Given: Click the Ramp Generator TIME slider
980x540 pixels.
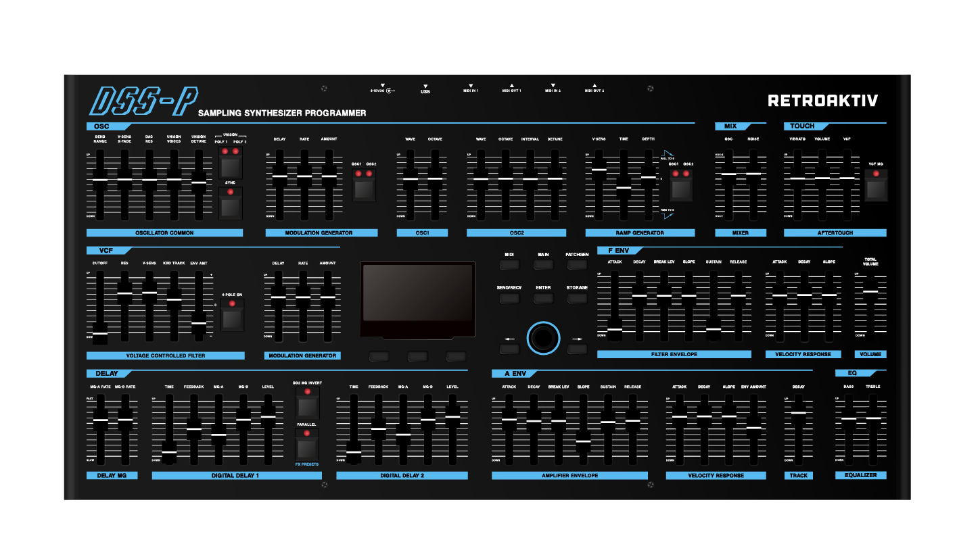Looking at the screenshot, I should 624,185.
